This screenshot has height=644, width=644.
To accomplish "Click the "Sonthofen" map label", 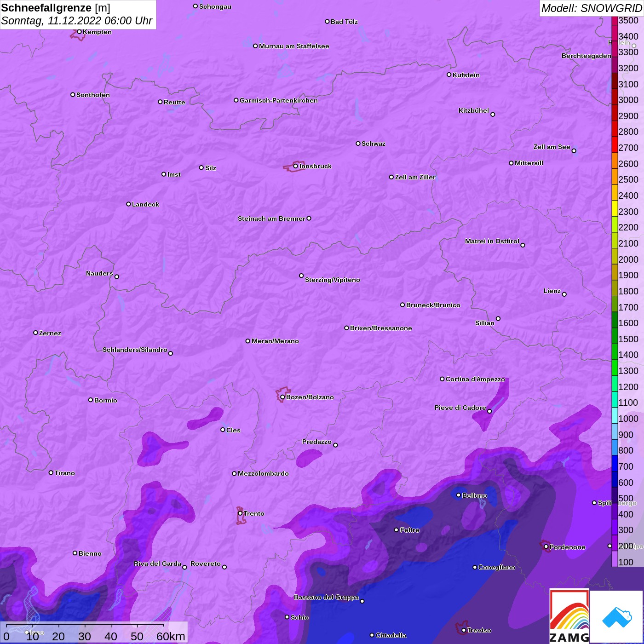I will pos(93,95).
